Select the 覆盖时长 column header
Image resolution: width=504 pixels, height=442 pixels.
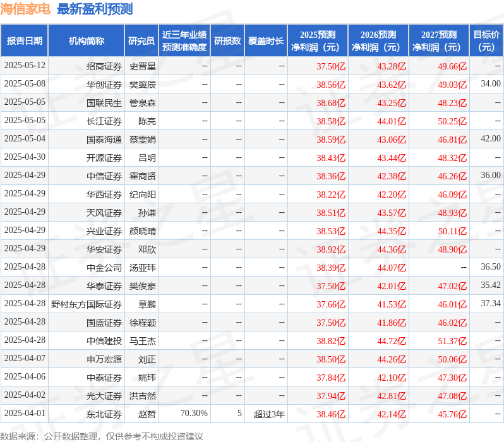[x=266, y=41]
